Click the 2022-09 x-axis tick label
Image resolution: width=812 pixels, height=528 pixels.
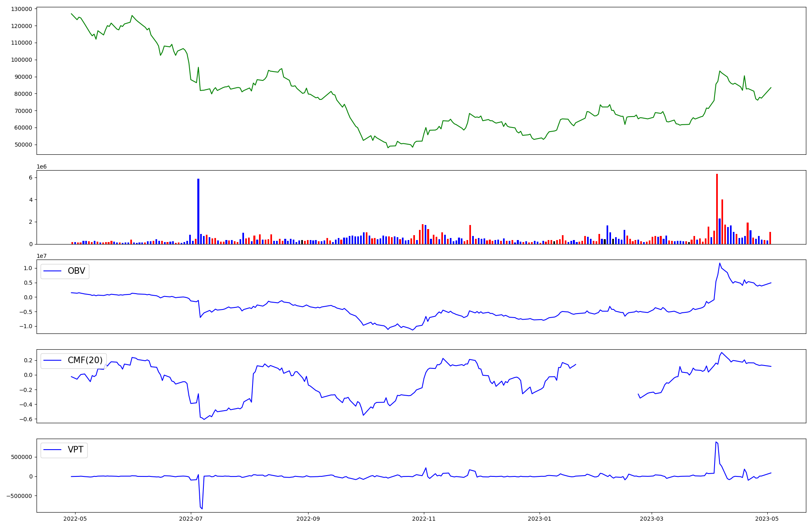pyautogui.click(x=308, y=519)
